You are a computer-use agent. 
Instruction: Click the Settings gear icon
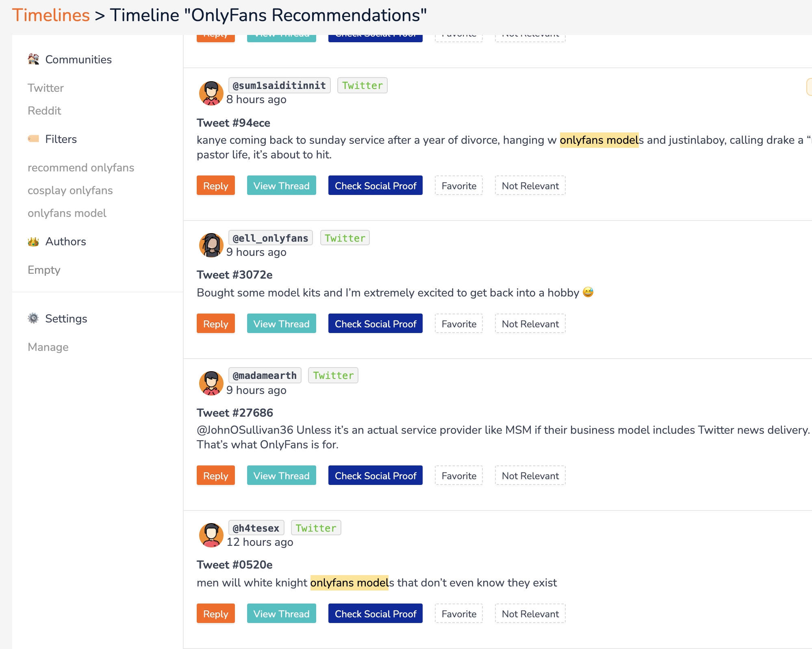coord(33,318)
